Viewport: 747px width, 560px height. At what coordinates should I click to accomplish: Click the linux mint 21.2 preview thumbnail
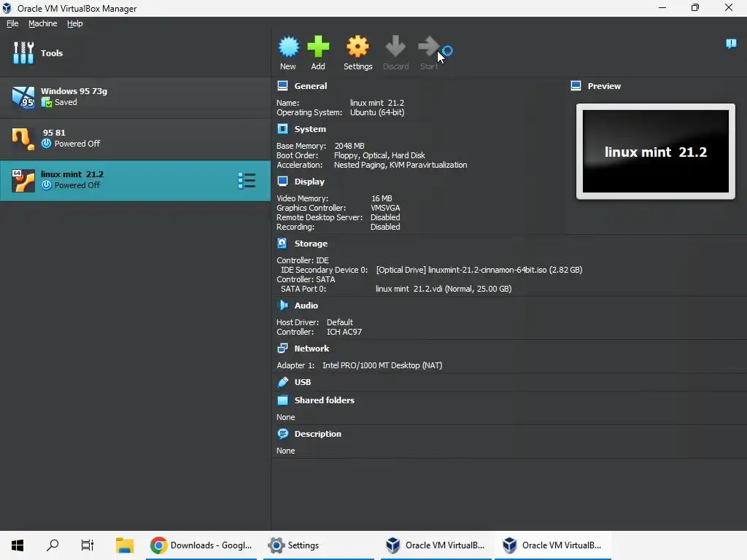point(656,152)
